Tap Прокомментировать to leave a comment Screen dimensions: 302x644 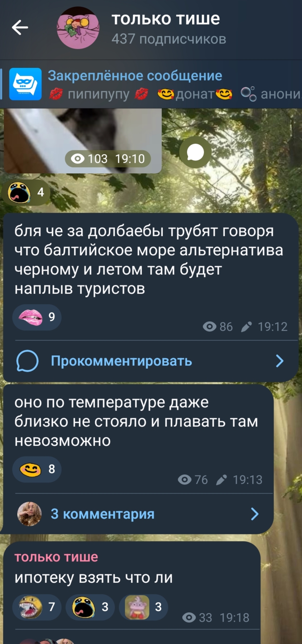[121, 361]
